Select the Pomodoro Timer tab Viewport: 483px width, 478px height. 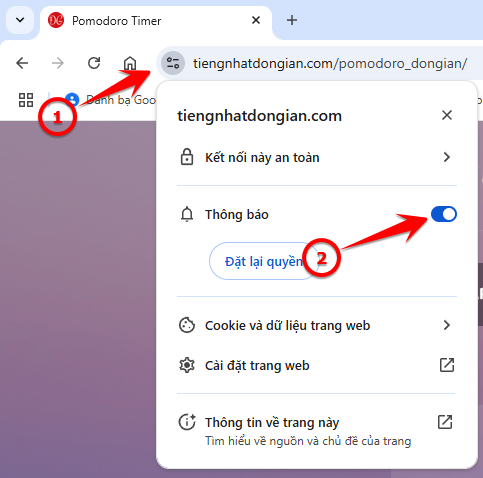156,21
